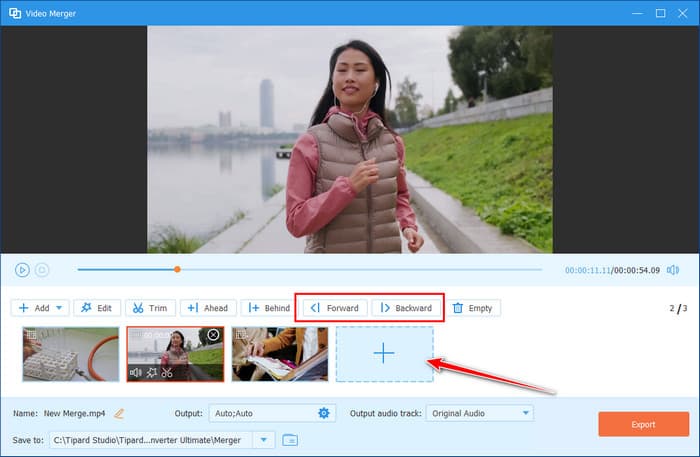700x457 pixels.
Task: Maximize the Video Merger window
Action: point(660,13)
